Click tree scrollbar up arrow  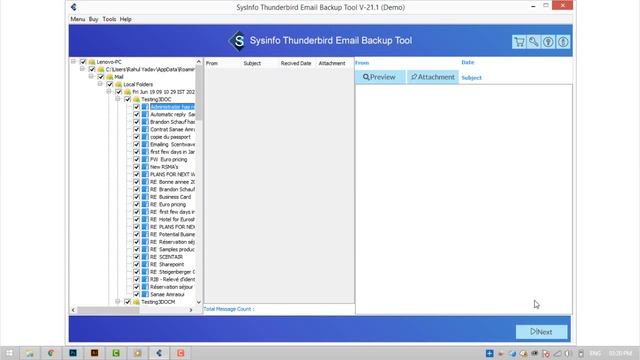tap(199, 62)
